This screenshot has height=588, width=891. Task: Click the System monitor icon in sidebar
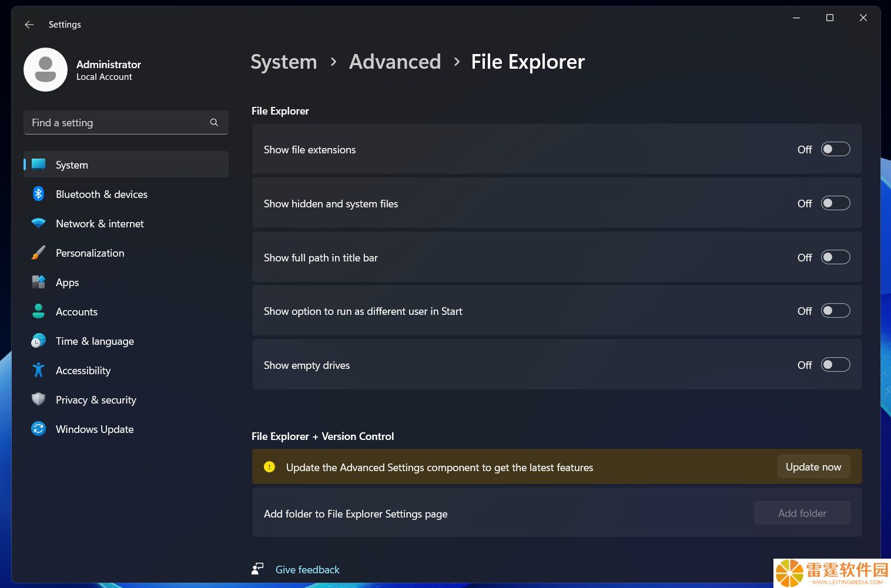point(39,164)
